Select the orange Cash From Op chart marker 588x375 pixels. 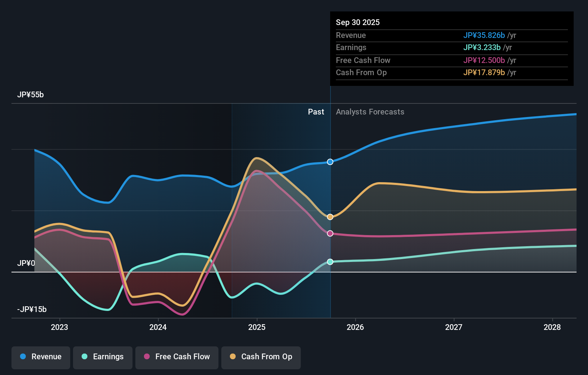[329, 216]
